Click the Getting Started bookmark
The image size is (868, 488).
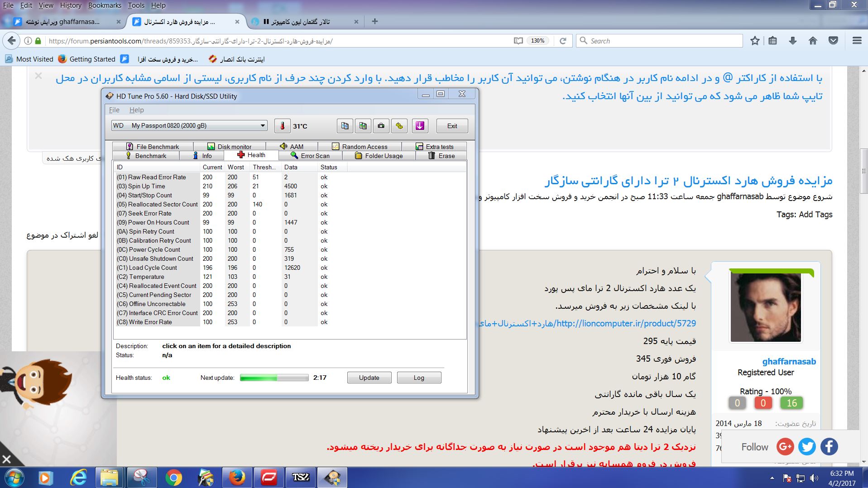click(86, 59)
